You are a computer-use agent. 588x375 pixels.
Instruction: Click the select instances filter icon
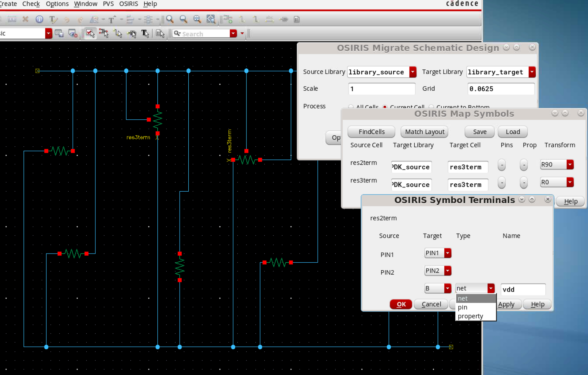pos(104,33)
